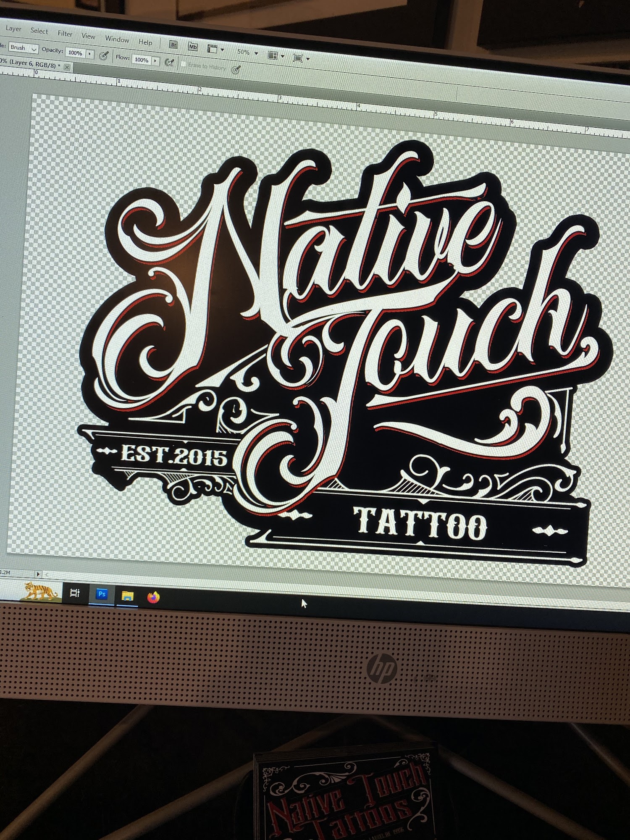Image resolution: width=630 pixels, height=840 pixels.
Task: Open File Explorer from the taskbar
Action: click(x=127, y=596)
